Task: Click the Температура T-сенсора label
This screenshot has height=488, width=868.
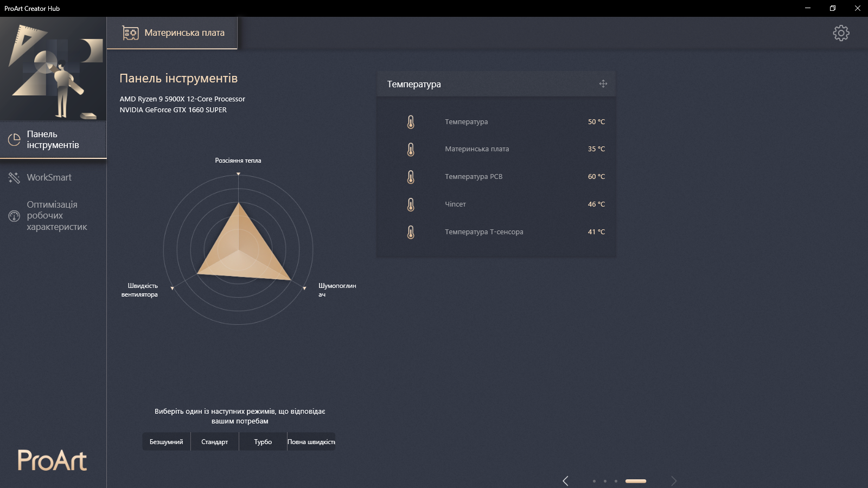Action: tap(484, 232)
